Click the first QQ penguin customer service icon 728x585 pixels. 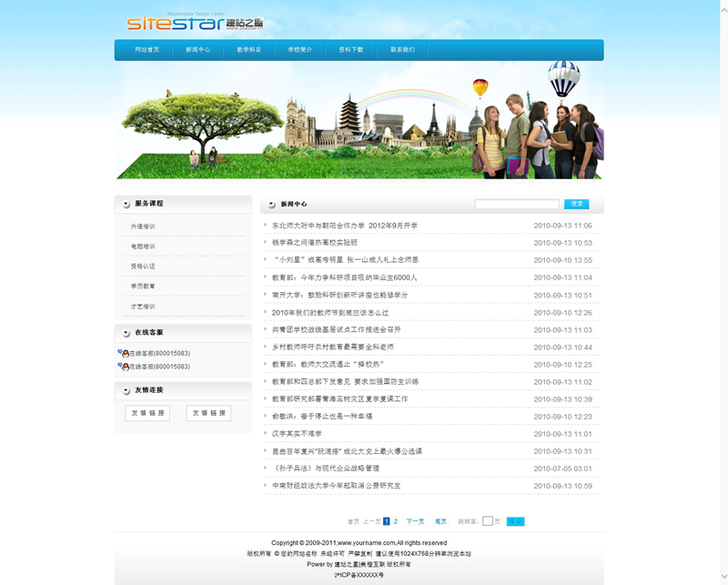click(x=123, y=353)
